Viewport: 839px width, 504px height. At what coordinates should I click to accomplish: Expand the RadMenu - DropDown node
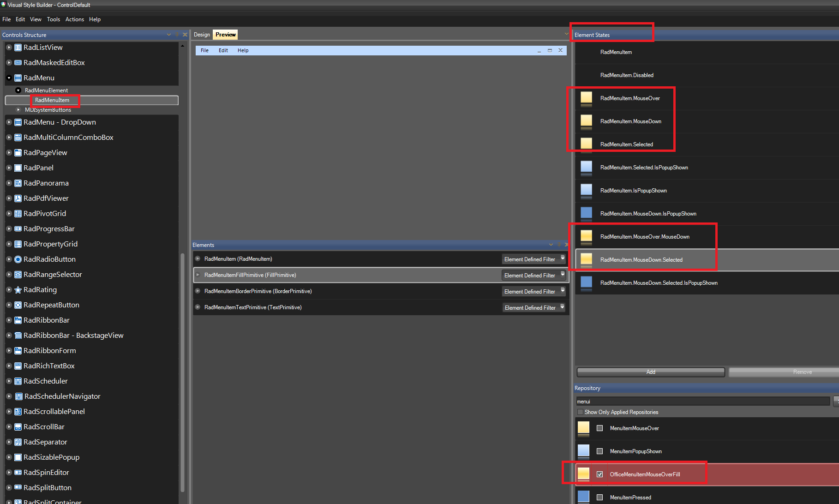coord(9,122)
